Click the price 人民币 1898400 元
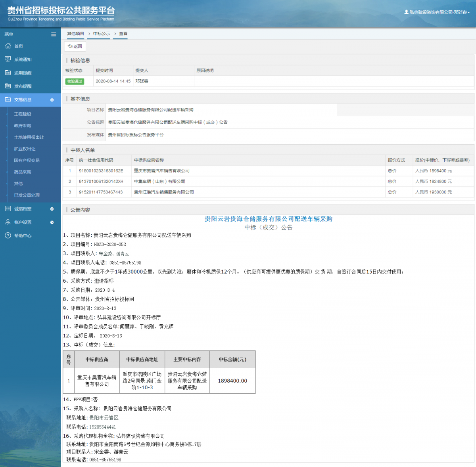 click(x=434, y=171)
